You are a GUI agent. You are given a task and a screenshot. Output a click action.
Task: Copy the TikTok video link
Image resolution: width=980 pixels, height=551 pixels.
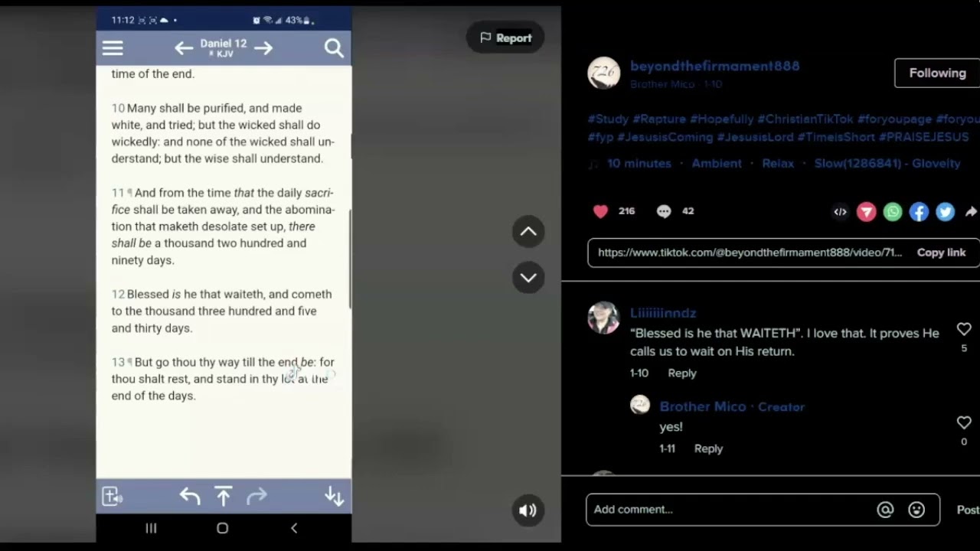click(x=941, y=253)
